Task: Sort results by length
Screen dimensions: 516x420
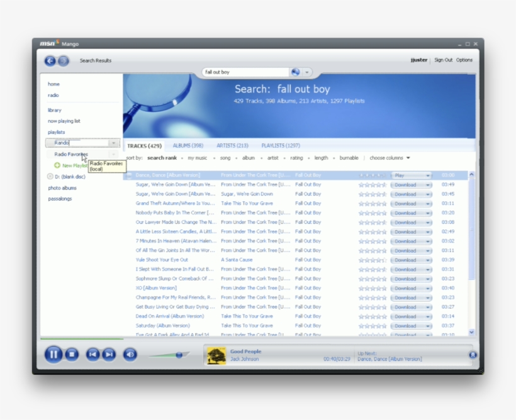Action: click(321, 158)
